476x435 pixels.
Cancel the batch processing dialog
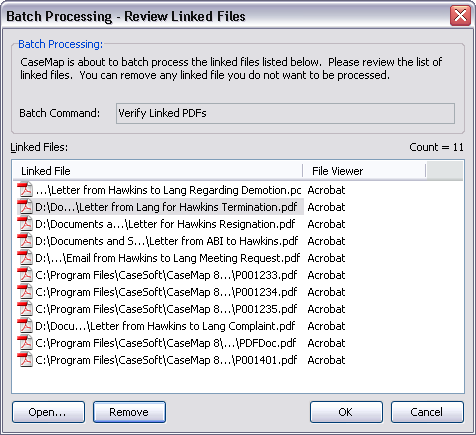427,412
